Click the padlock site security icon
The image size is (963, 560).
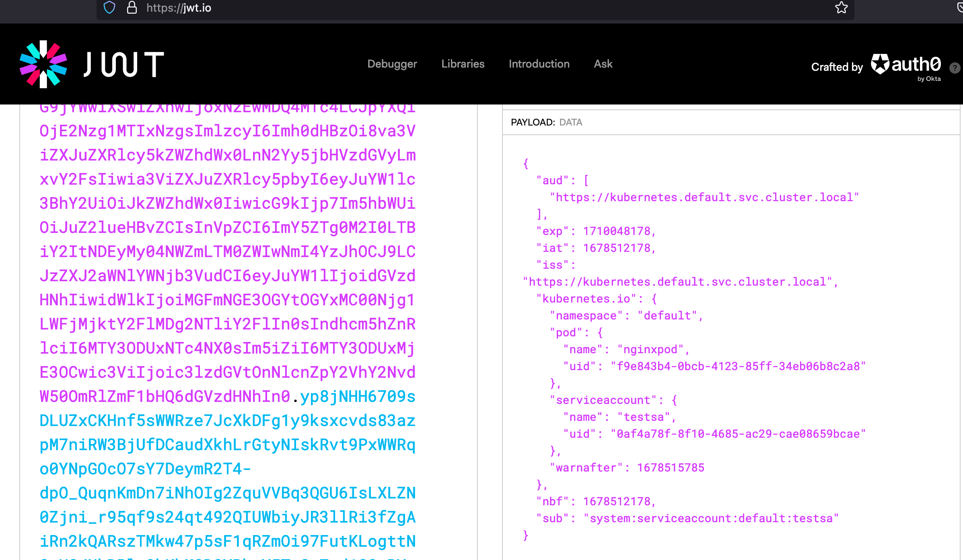(x=132, y=8)
